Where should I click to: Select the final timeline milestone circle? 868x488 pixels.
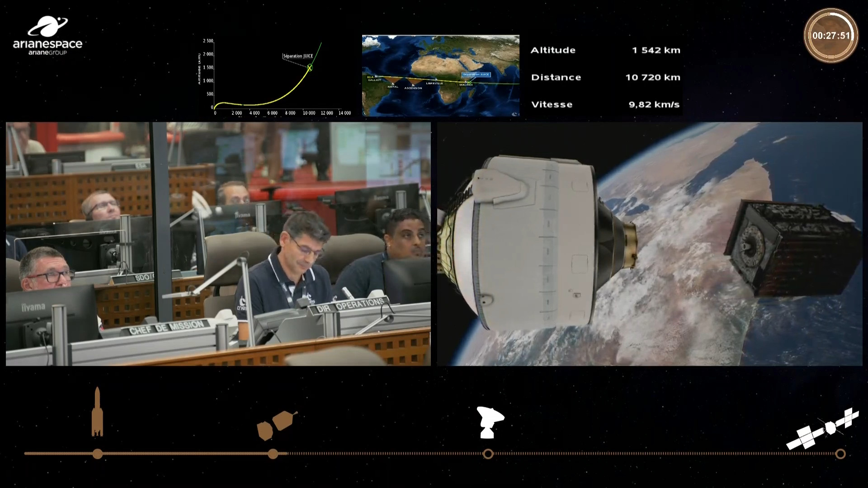[840, 454]
